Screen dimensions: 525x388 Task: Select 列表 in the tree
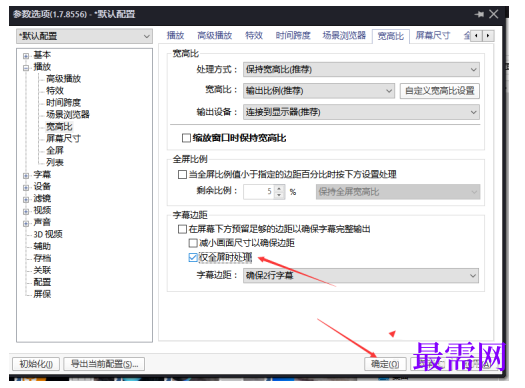tap(55, 162)
